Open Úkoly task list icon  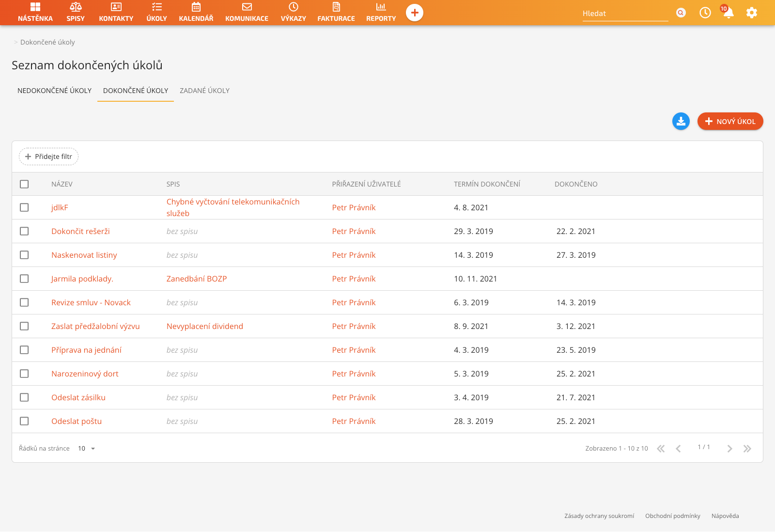[x=157, y=7]
